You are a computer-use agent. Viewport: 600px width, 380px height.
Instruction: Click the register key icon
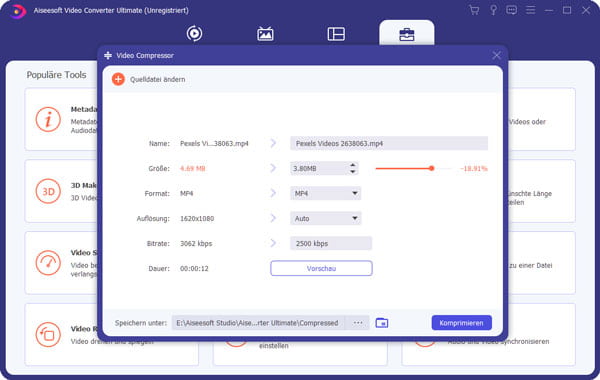pyautogui.click(x=493, y=10)
